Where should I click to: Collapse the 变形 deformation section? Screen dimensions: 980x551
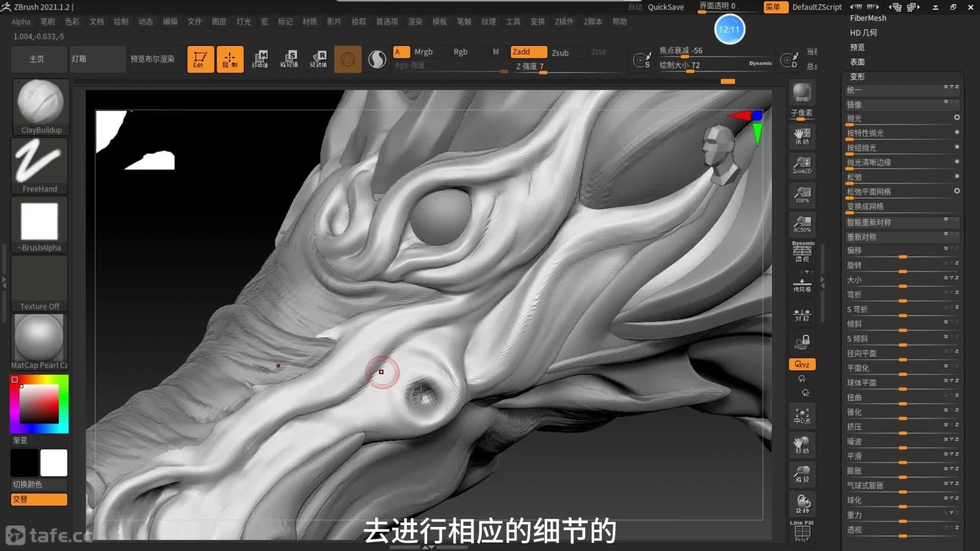click(857, 77)
